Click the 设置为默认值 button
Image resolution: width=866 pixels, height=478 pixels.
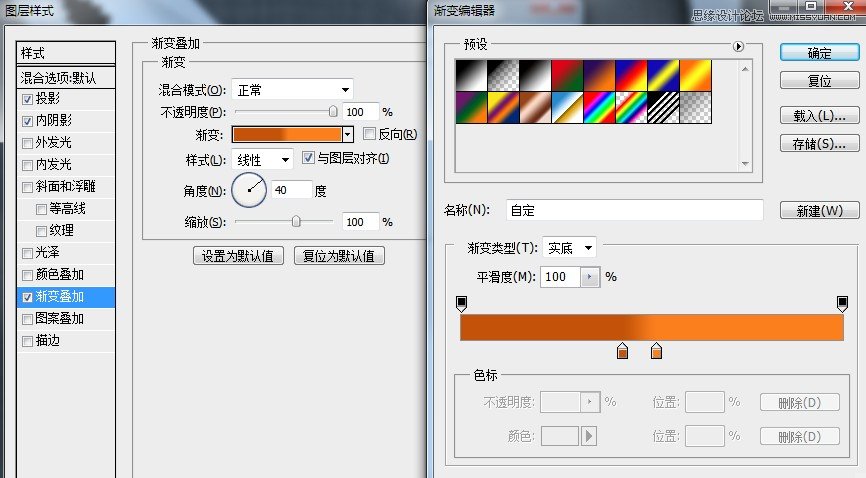tap(238, 255)
